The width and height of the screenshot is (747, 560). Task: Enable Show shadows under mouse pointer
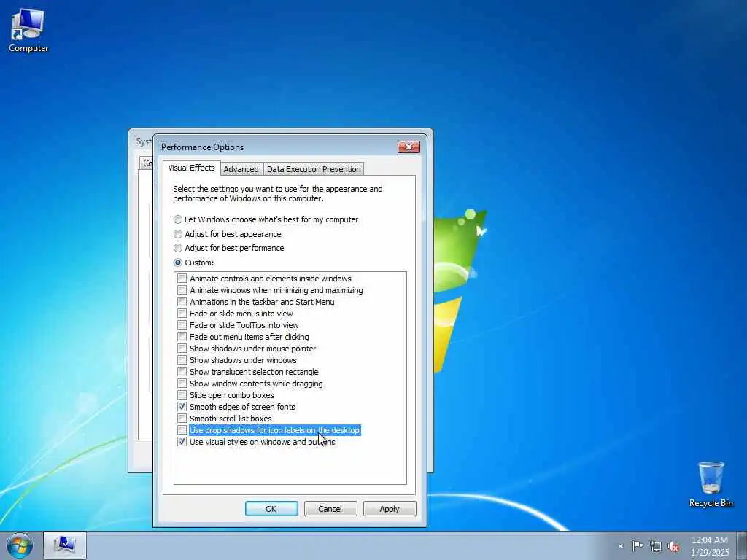tap(182, 349)
